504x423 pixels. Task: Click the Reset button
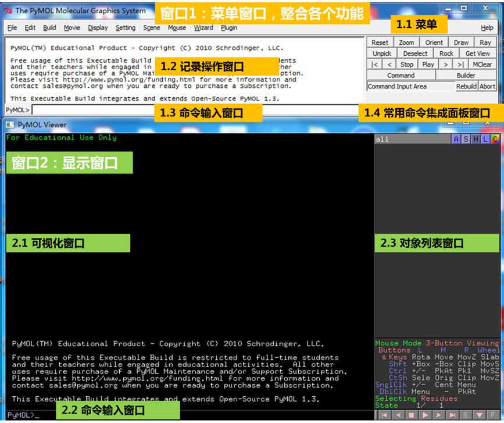[x=380, y=42]
